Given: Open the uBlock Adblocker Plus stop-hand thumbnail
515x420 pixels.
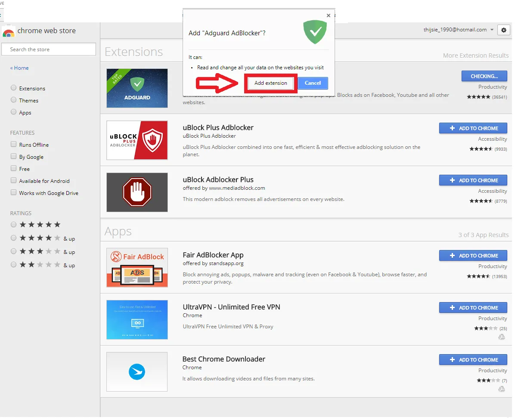Looking at the screenshot, I should tap(137, 192).
